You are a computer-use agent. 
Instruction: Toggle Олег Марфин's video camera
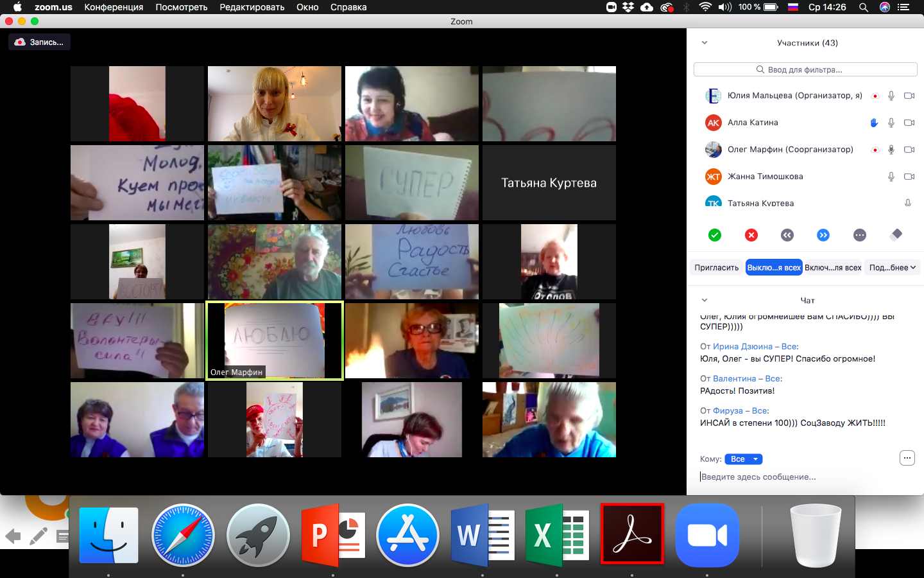pos(909,150)
